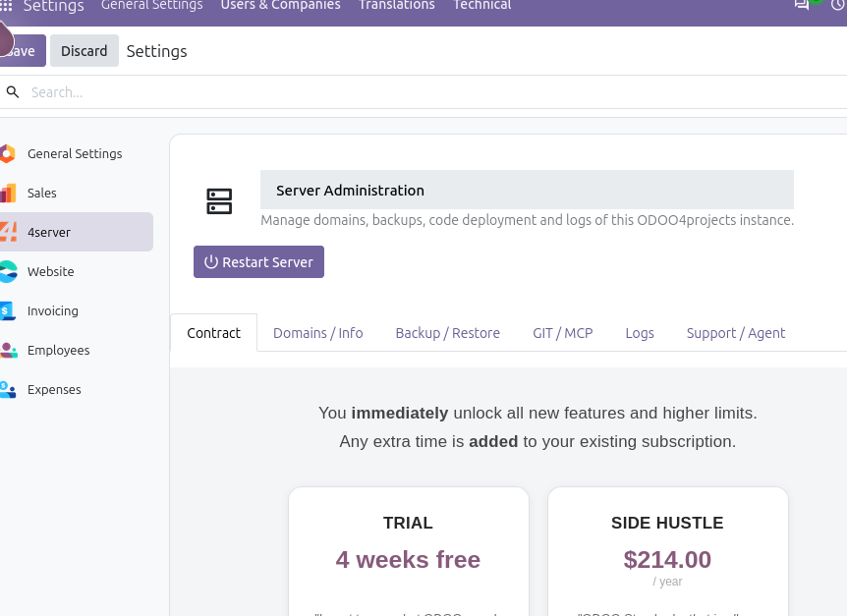Switch to the GIT / MCP tab
This screenshot has height=616, width=847.
click(x=562, y=333)
